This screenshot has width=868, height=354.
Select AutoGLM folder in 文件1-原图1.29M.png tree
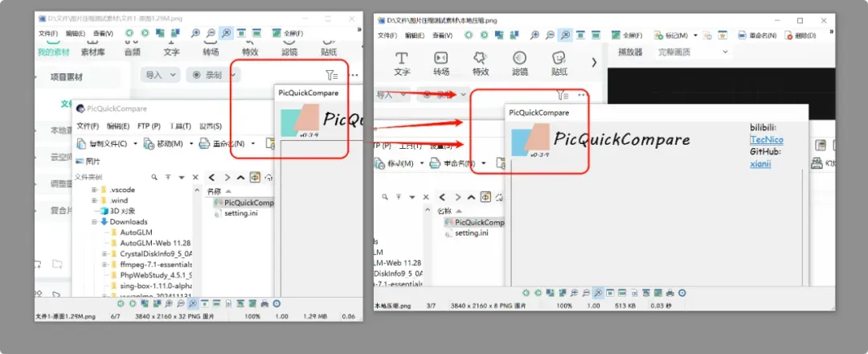click(136, 233)
